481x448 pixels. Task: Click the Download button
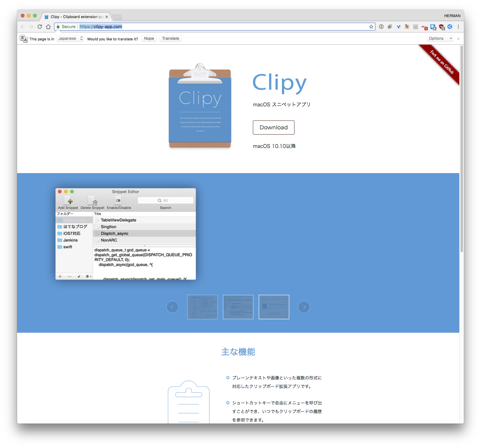[x=274, y=128]
